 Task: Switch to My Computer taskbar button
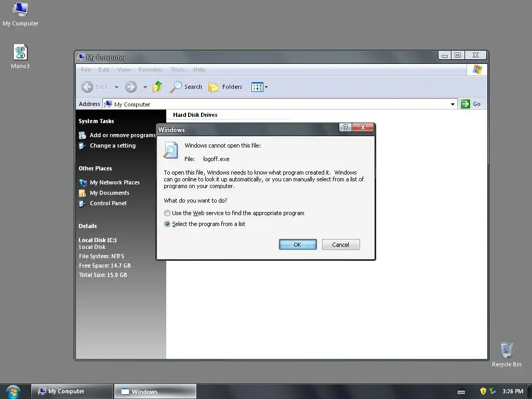pyautogui.click(x=72, y=391)
